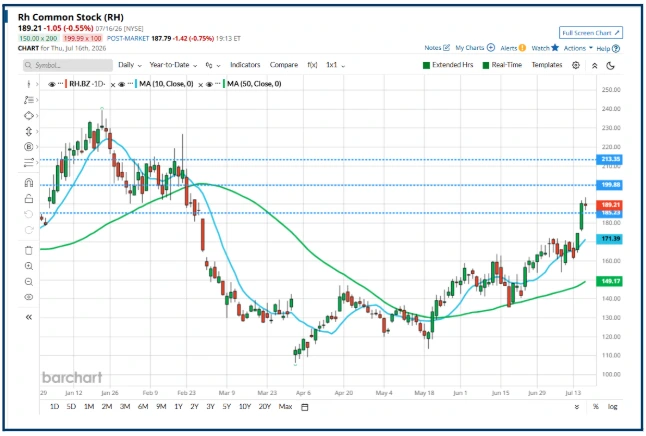Zoom out with the magnifier minus
This screenshot has width=646, height=436.
click(28, 281)
